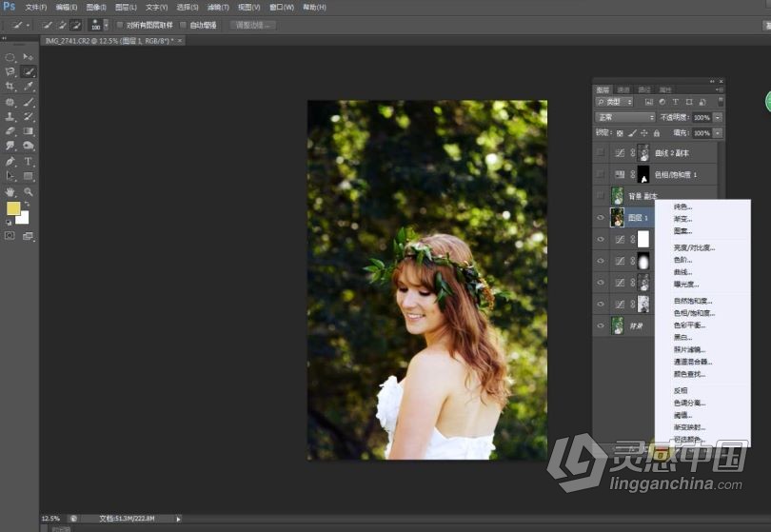771x532 pixels.
Task: Select the Path Selection tool
Action: (x=10, y=176)
